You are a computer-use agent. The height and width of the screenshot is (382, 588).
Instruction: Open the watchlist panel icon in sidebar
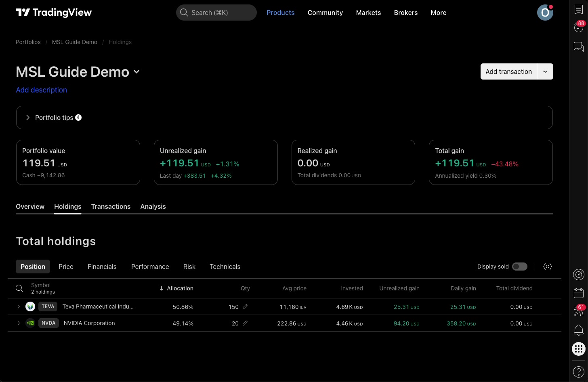[579, 10]
